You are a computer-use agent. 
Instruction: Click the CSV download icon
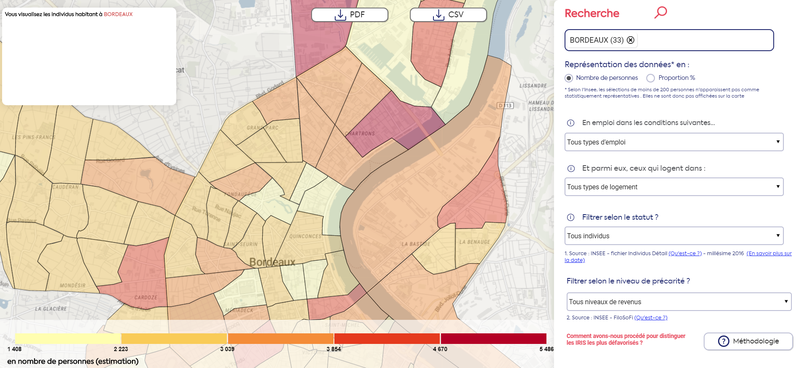pos(438,15)
